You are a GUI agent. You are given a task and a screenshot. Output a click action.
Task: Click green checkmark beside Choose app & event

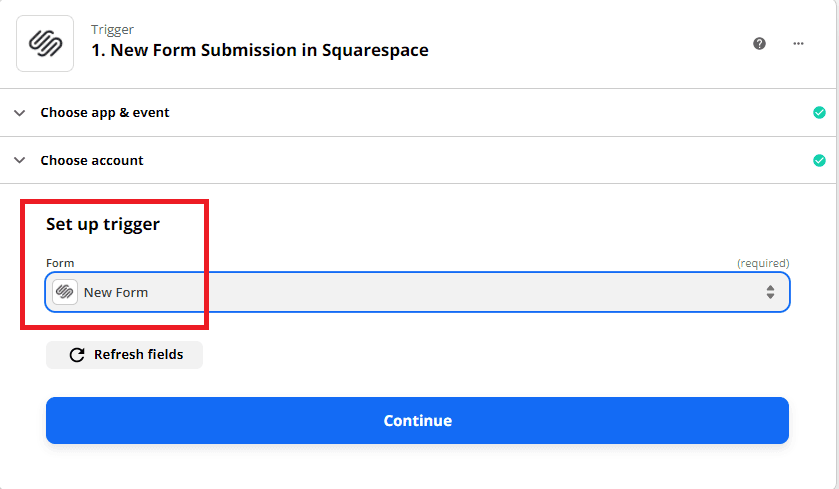click(819, 113)
